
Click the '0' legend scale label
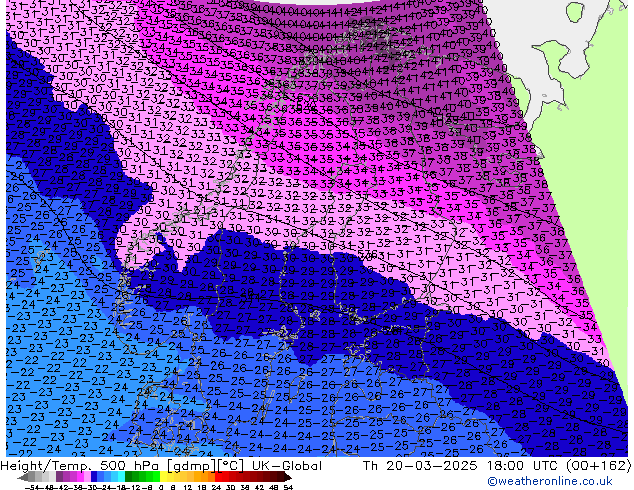click(x=161, y=487)
